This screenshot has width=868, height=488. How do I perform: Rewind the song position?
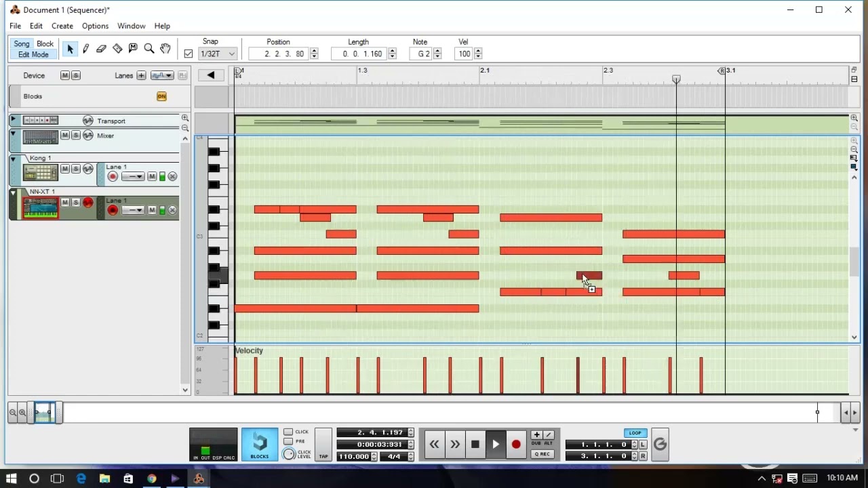[434, 445]
